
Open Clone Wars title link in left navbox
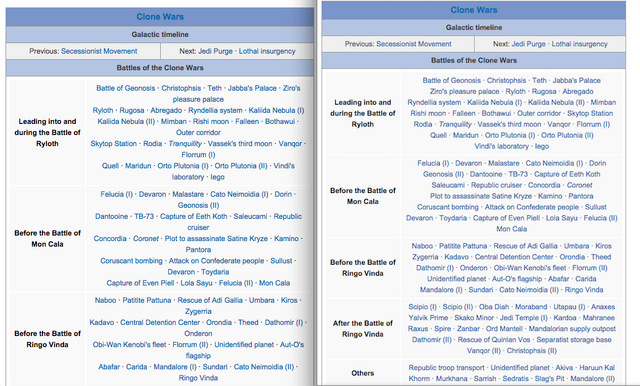[160, 17]
